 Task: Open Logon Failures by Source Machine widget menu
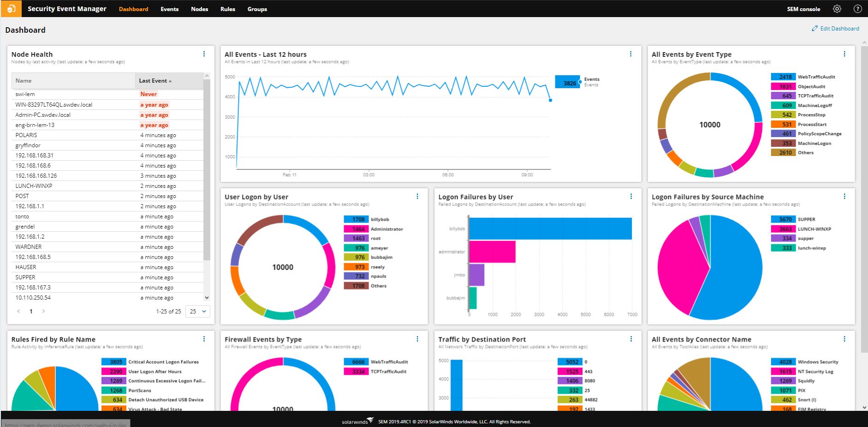point(844,196)
